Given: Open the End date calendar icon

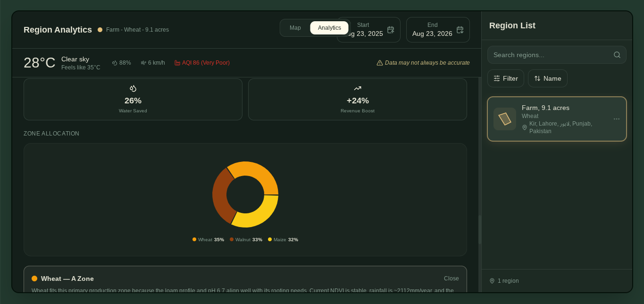Looking at the screenshot, I should [x=460, y=30].
